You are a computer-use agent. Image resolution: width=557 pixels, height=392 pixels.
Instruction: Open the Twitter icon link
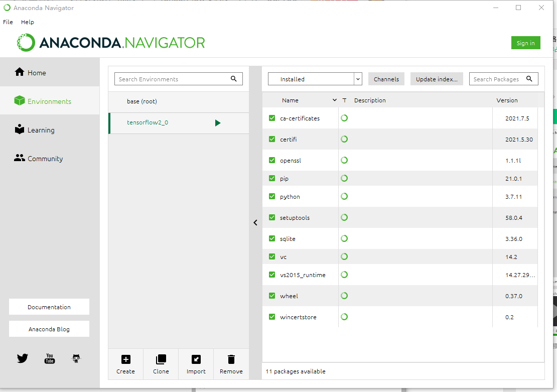click(x=23, y=358)
